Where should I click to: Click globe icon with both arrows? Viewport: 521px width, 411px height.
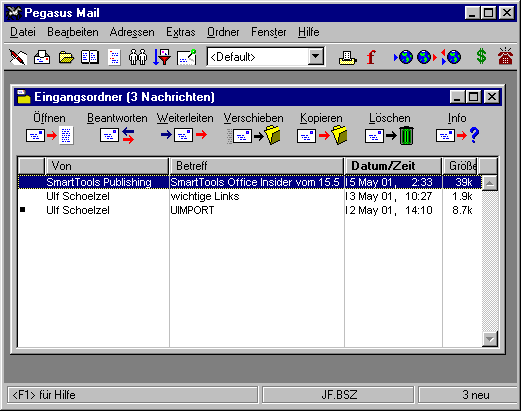tap(451, 57)
